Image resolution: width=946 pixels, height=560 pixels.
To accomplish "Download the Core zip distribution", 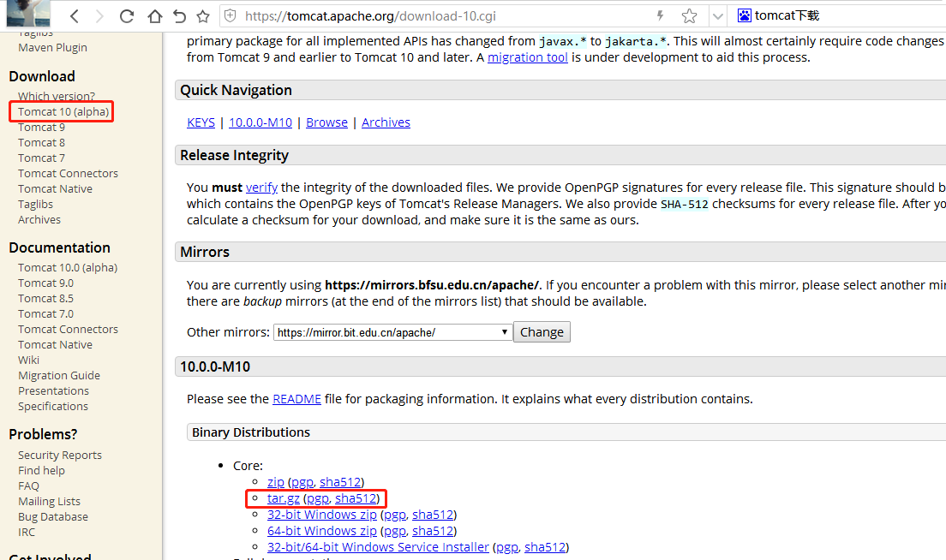I will [x=276, y=482].
